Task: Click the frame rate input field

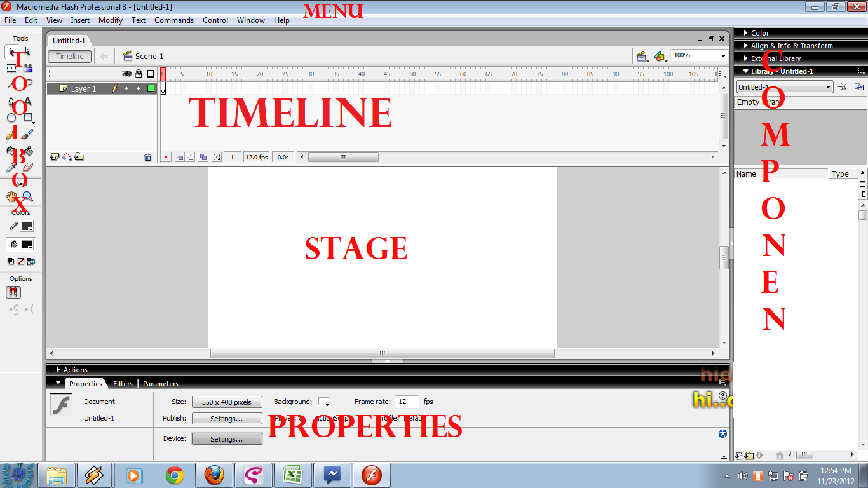Action: tap(407, 402)
